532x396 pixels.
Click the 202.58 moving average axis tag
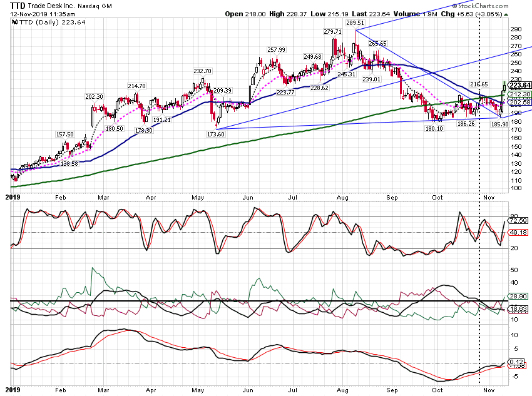pyautogui.click(x=520, y=102)
